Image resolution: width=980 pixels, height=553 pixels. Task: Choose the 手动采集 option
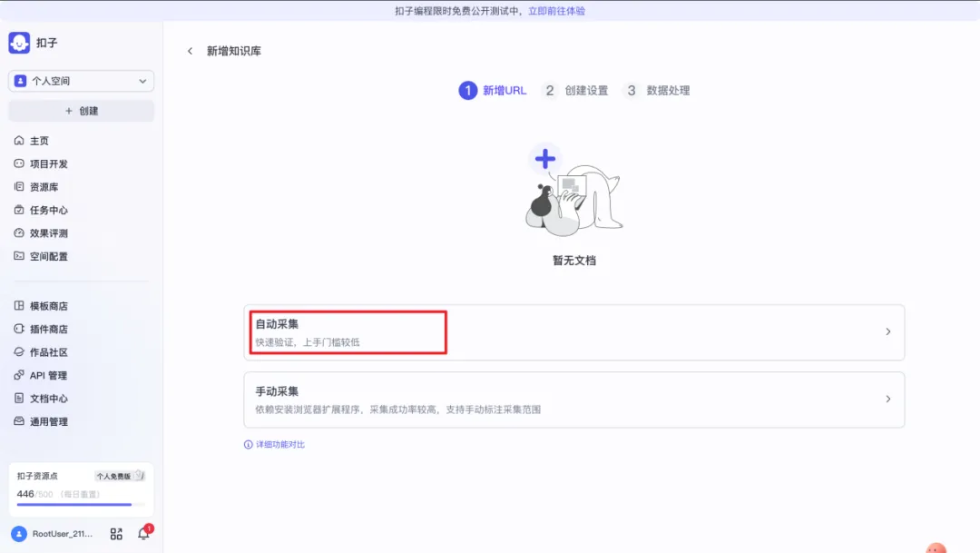pos(574,400)
